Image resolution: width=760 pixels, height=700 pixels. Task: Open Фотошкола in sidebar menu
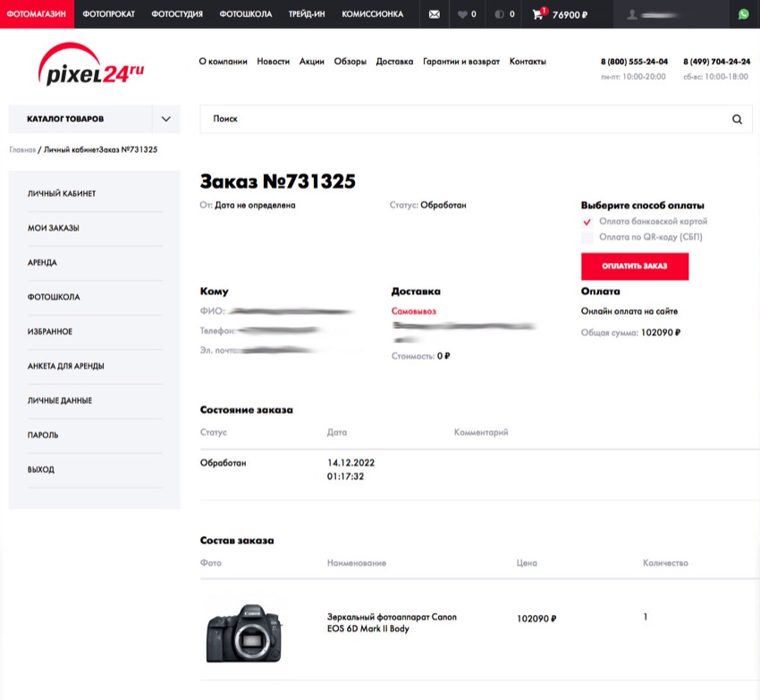tap(54, 297)
